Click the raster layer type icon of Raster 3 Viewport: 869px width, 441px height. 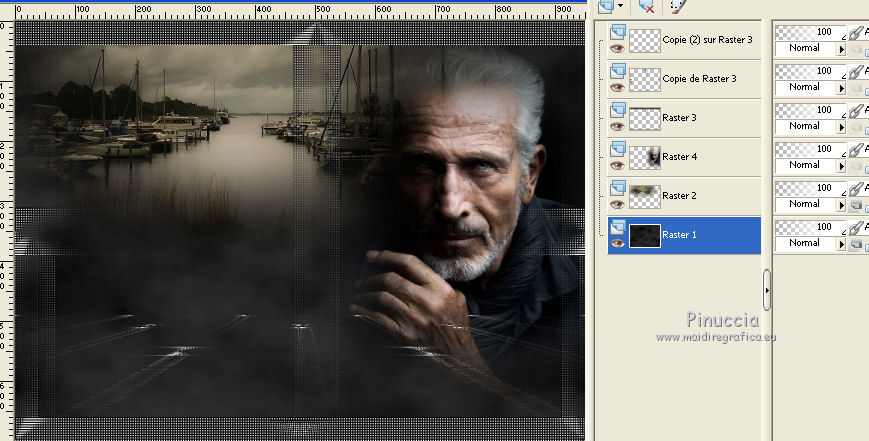617,110
